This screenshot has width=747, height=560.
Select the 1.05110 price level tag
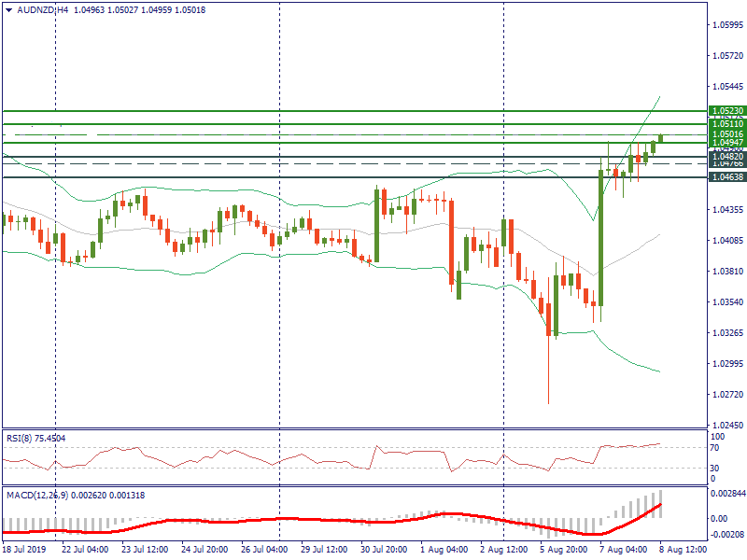(726, 123)
